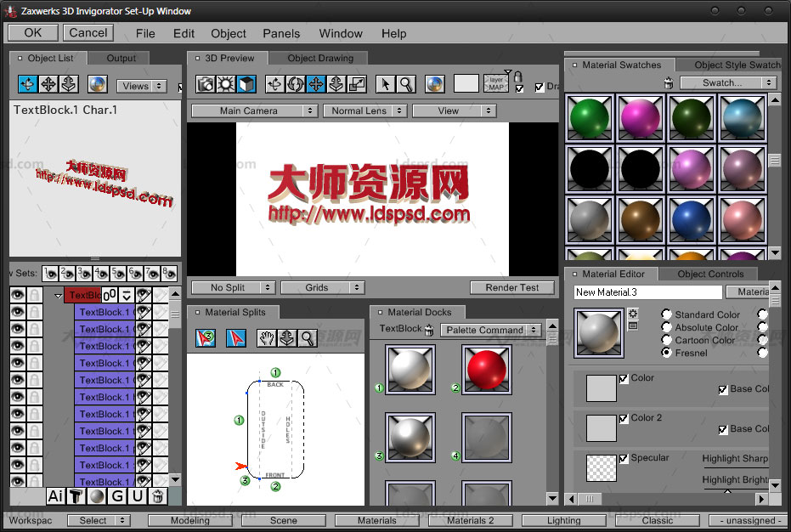Select the sun lighting icon in 3D Preview
Screen dimensions: 791x532
tap(225, 84)
